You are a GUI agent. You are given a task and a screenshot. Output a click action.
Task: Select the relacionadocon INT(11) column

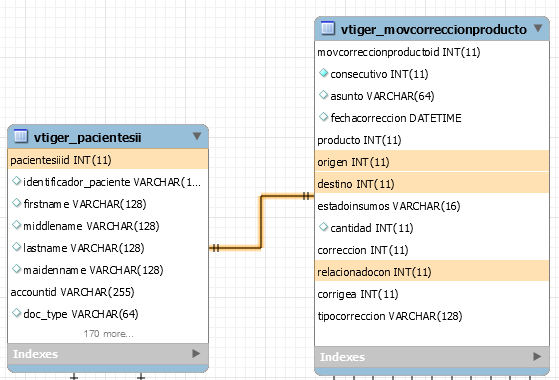click(x=432, y=272)
